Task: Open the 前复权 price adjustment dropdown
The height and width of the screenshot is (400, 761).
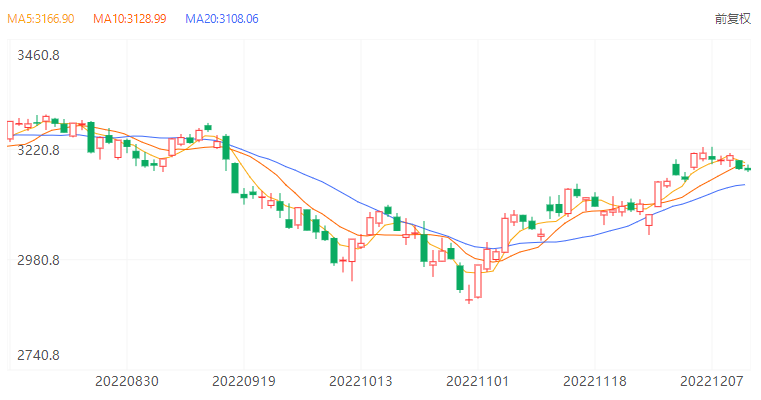Action: [x=732, y=19]
